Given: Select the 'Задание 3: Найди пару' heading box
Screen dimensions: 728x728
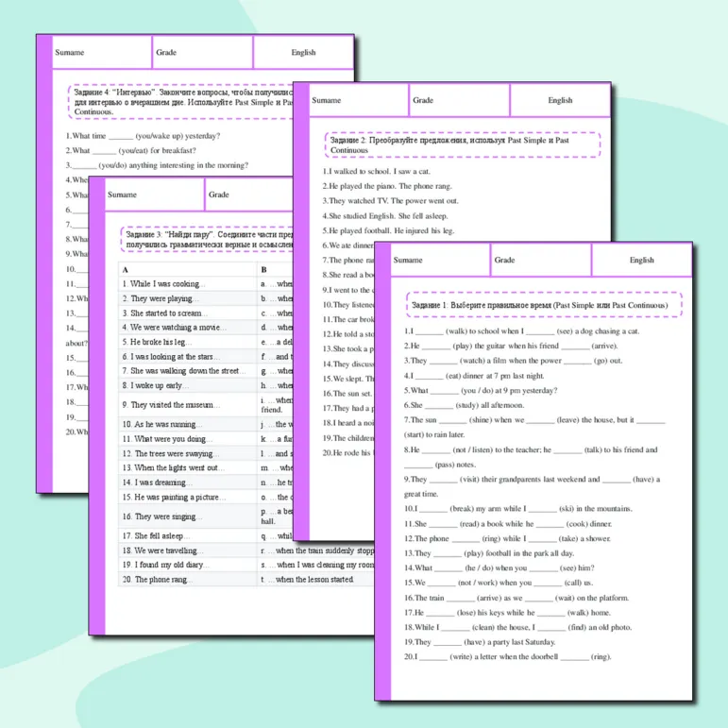Looking at the screenshot, I should click(x=207, y=240).
